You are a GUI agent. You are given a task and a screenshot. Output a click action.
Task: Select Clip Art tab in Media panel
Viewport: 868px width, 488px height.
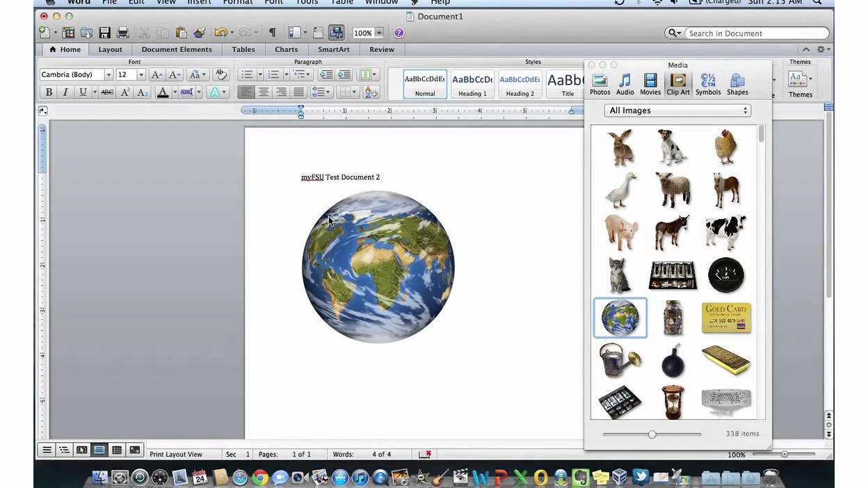pos(678,85)
